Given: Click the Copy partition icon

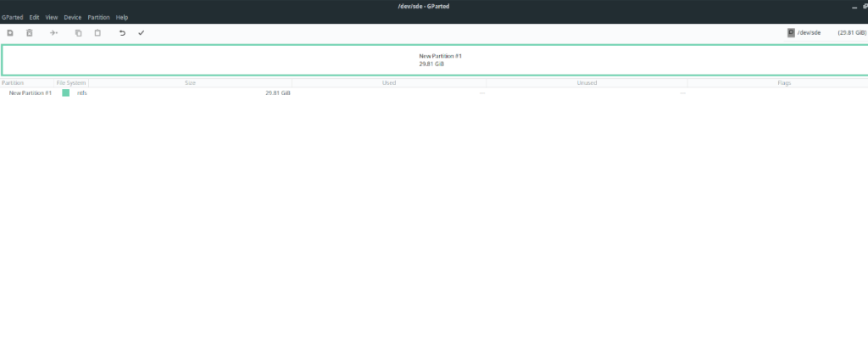Looking at the screenshot, I should click(x=78, y=33).
